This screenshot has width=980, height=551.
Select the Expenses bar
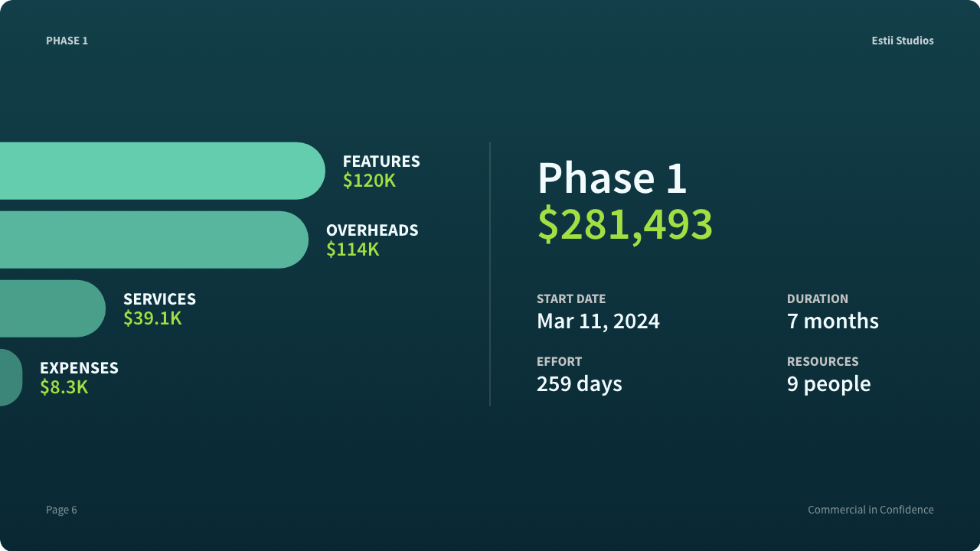pyautogui.click(x=11, y=377)
